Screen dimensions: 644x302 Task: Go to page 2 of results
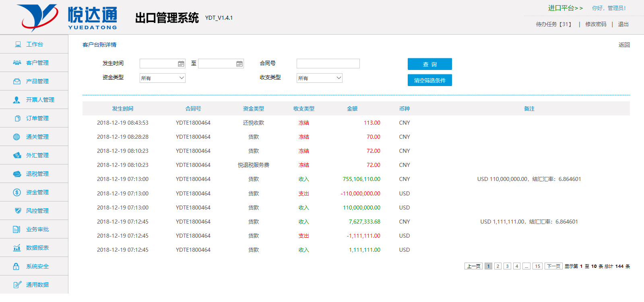click(498, 266)
